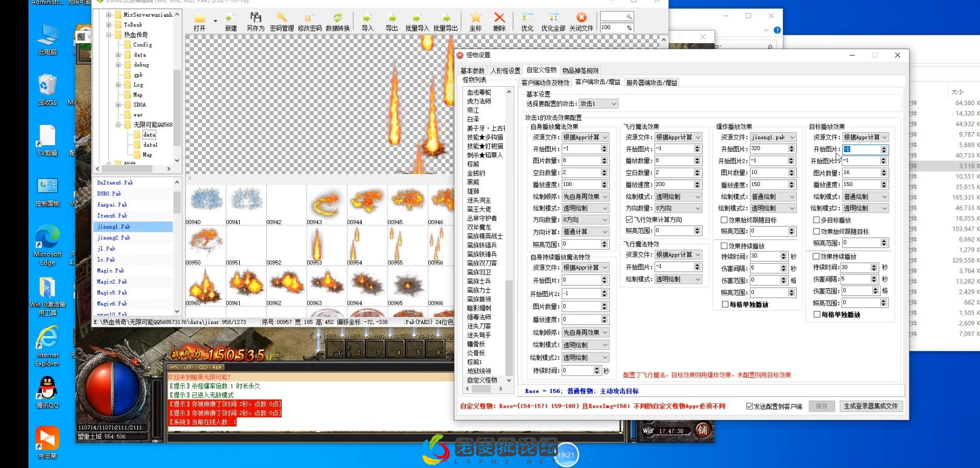Click the 导入 import icon
The width and height of the screenshot is (980, 468).
click(367, 22)
